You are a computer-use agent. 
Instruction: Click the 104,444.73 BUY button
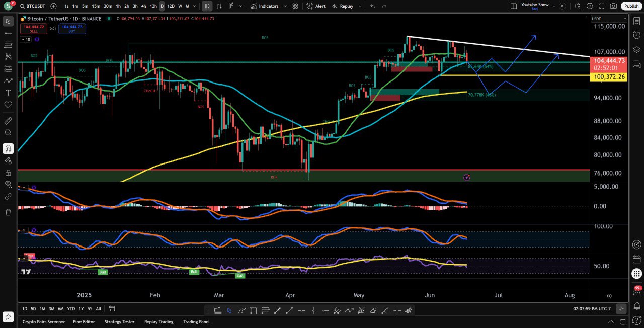tap(72, 29)
